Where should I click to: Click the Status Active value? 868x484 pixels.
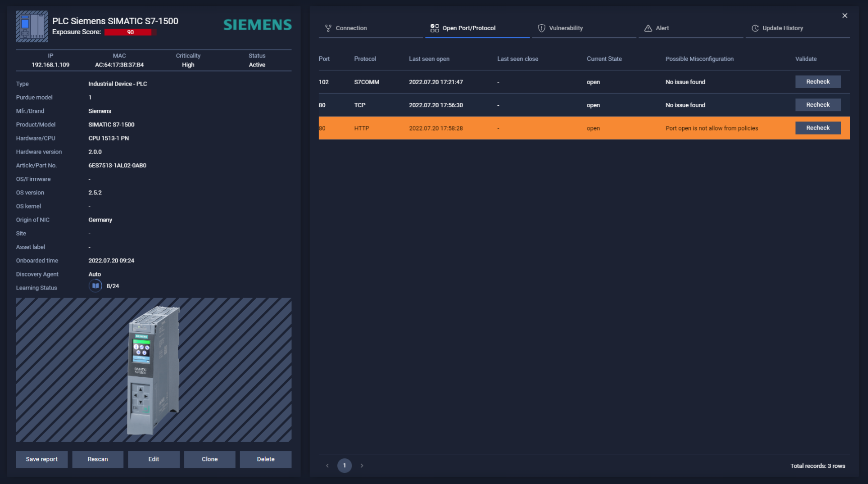pos(257,65)
